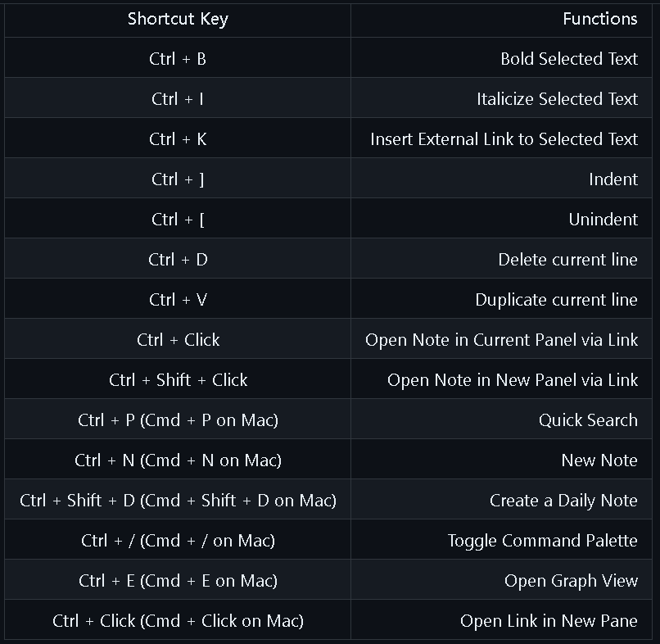The image size is (660, 644).
Task: Click Insert External Link to Selected Text
Action: [x=501, y=139]
